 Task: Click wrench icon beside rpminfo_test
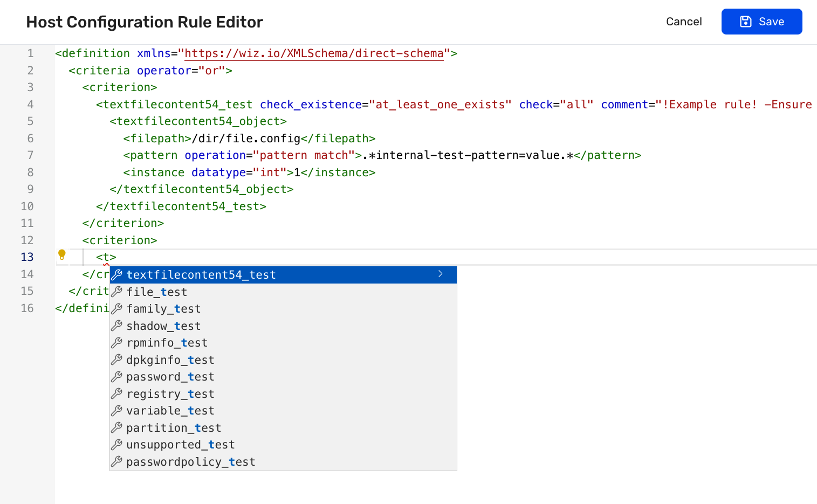click(x=117, y=342)
